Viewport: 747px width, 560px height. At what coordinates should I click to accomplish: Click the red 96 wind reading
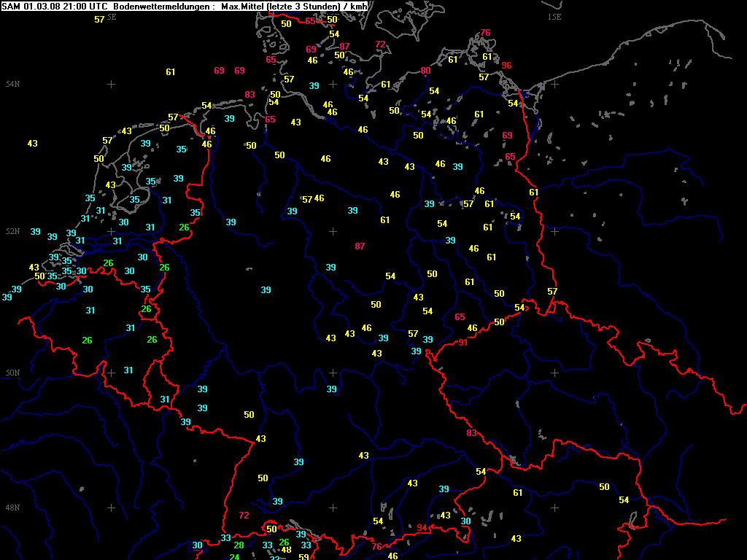coord(507,66)
